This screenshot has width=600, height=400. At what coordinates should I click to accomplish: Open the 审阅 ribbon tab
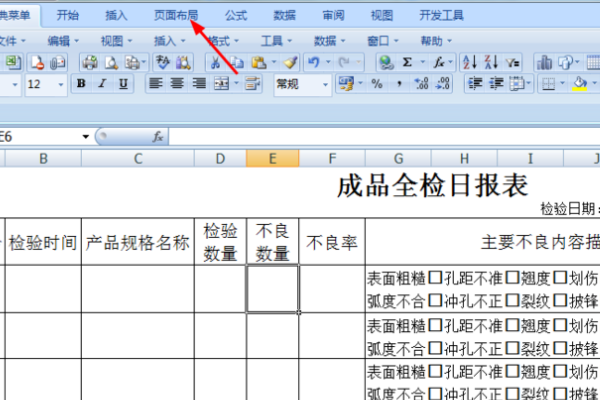click(x=333, y=16)
